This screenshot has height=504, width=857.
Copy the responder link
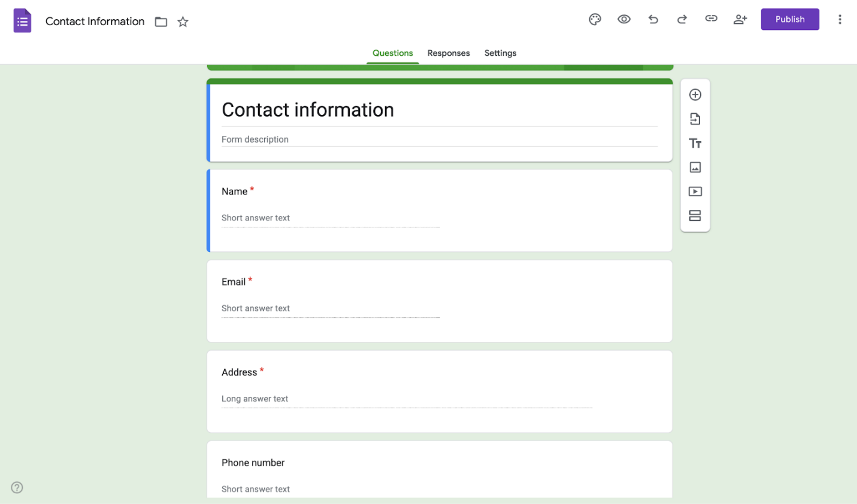711,19
